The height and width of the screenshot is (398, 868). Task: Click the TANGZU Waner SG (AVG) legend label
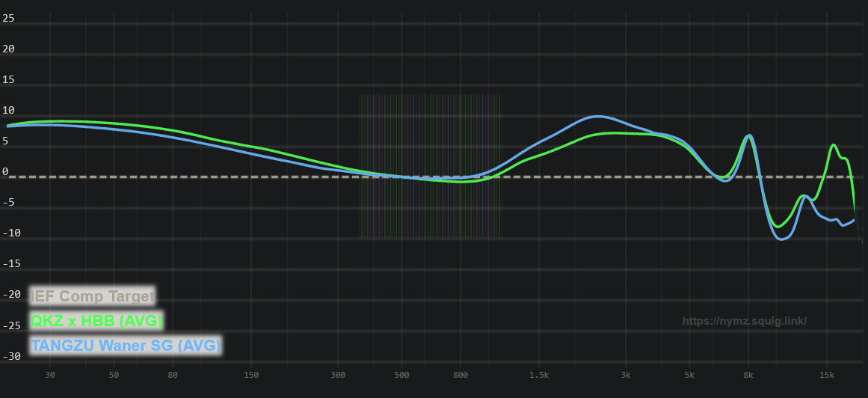point(126,346)
